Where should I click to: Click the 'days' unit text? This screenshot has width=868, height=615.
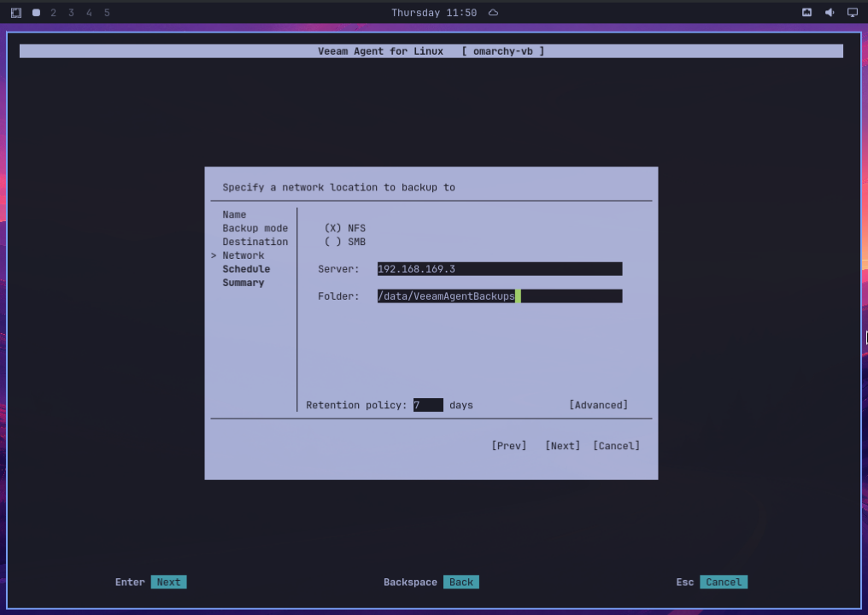click(x=461, y=405)
